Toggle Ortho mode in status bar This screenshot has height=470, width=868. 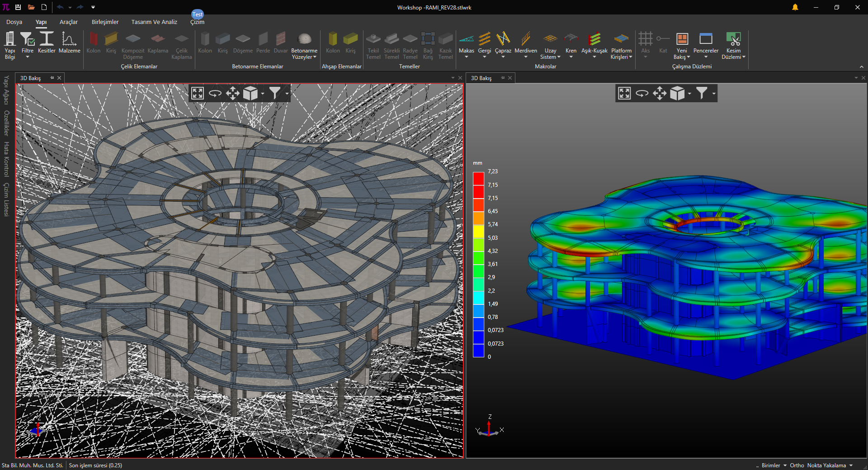point(797,465)
